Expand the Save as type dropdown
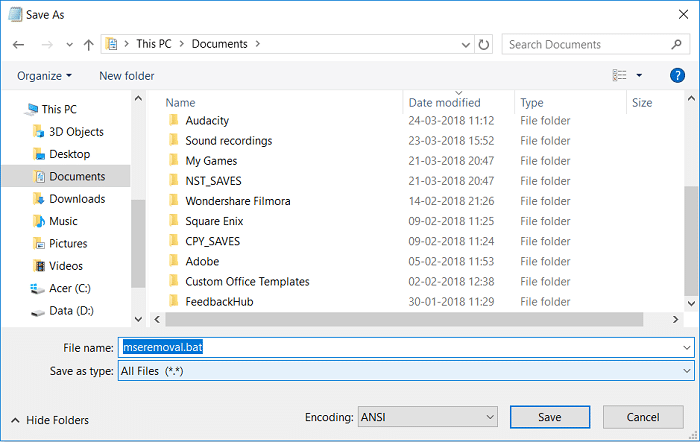The width and height of the screenshot is (700, 442). pos(686,371)
